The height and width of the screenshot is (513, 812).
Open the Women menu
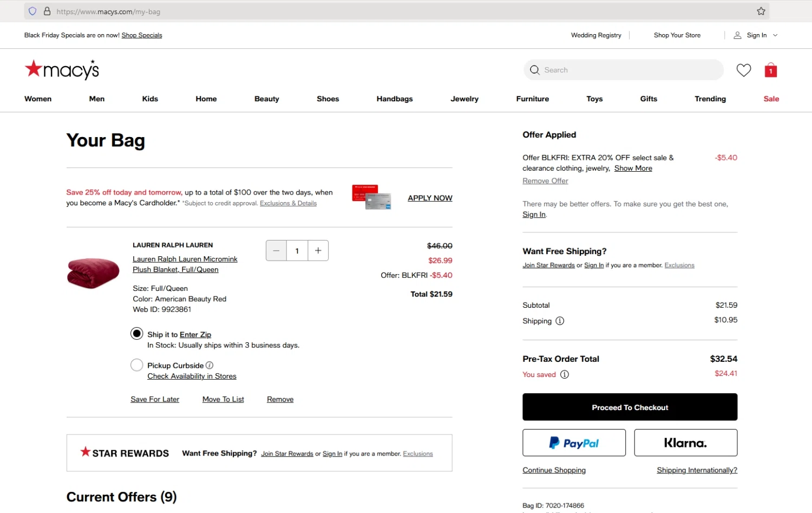(38, 99)
